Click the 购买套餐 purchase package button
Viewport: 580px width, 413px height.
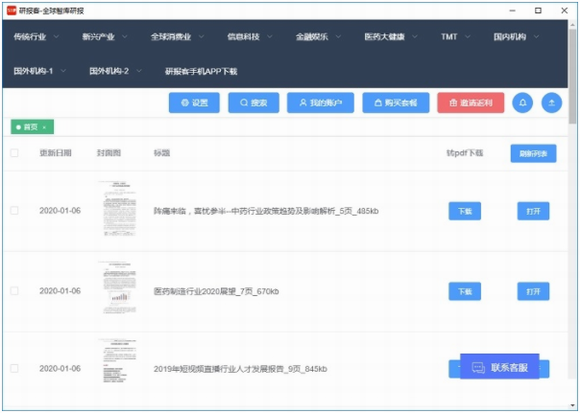[396, 103]
